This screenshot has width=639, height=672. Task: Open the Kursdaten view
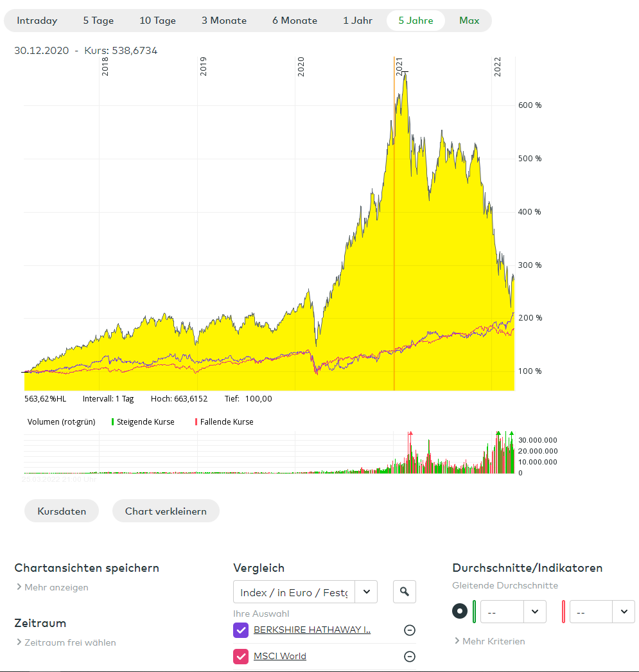coord(62,511)
